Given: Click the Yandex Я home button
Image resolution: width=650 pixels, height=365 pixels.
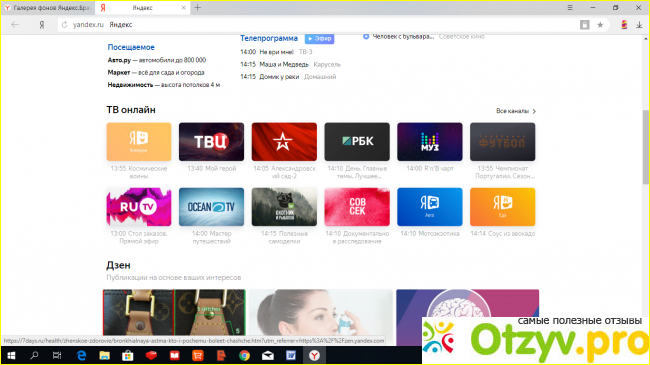Looking at the screenshot, I should pyautogui.click(x=42, y=25).
